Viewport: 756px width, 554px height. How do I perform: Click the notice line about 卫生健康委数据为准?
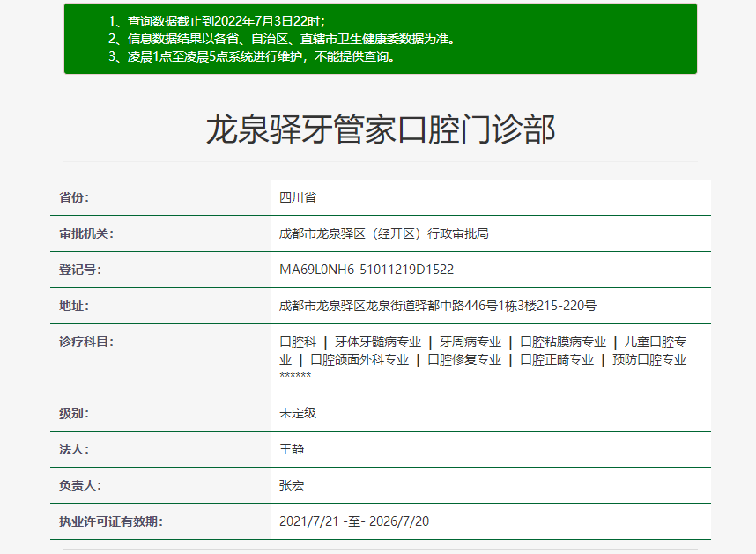[x=282, y=39]
